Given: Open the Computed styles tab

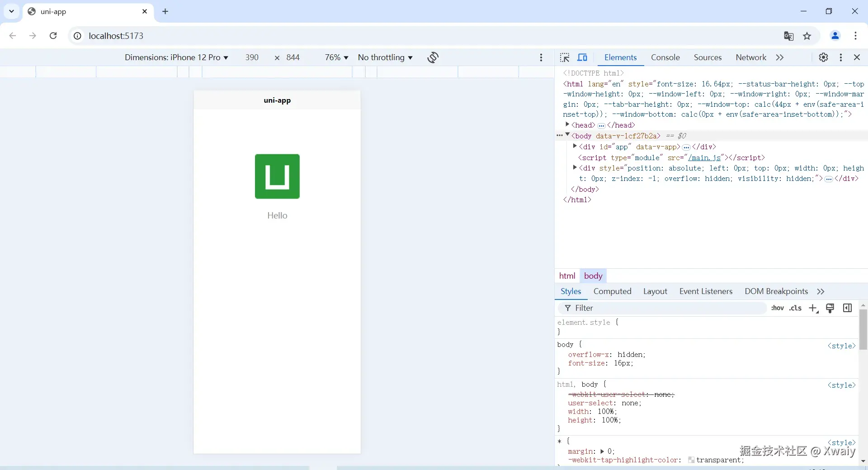Looking at the screenshot, I should pyautogui.click(x=612, y=291).
